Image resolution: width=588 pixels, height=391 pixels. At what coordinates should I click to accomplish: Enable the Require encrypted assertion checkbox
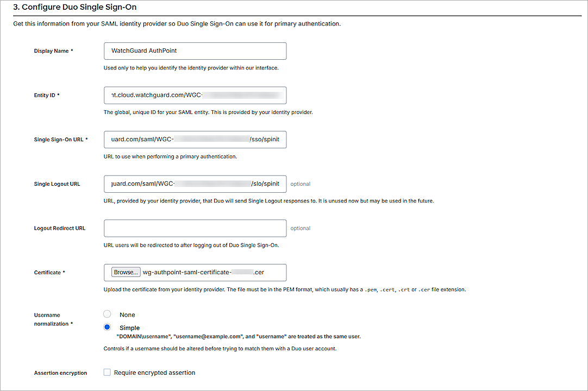(x=108, y=373)
